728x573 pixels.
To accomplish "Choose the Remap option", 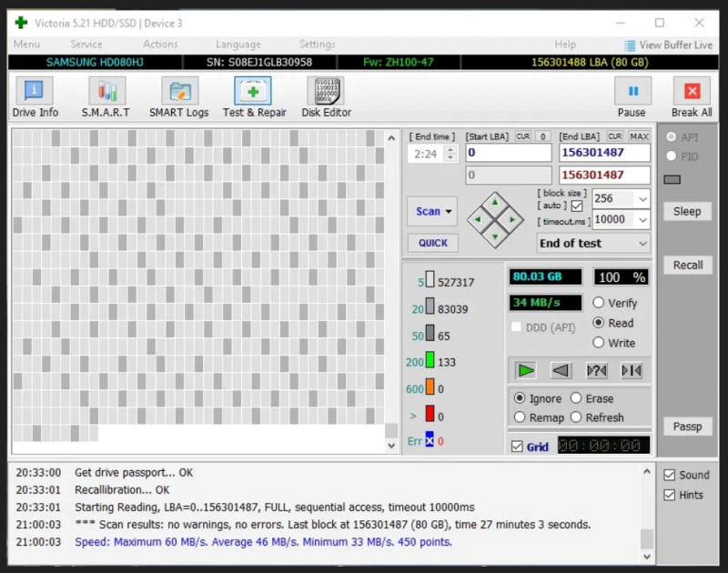I will click(520, 417).
